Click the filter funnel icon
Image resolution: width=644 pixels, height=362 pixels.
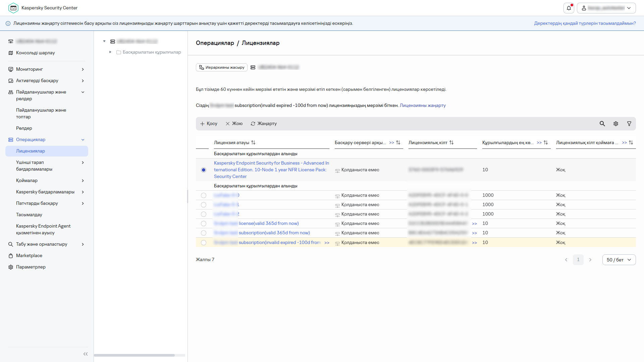629,124
